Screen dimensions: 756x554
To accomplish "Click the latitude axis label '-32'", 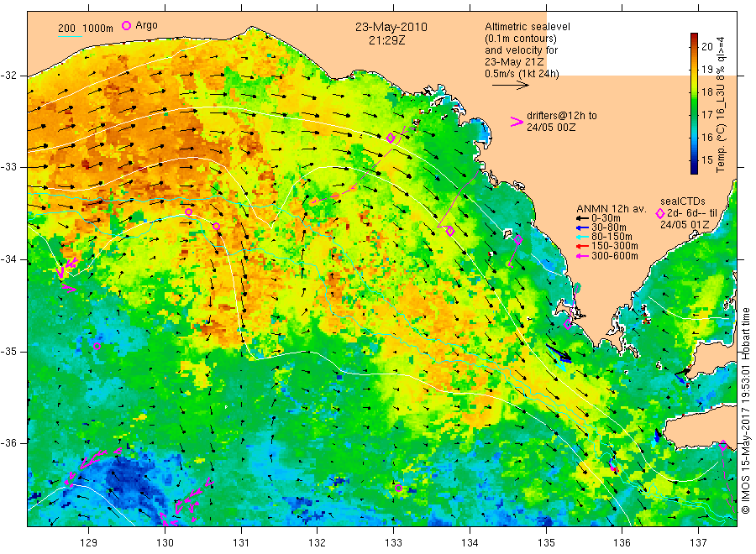I will click(8, 76).
